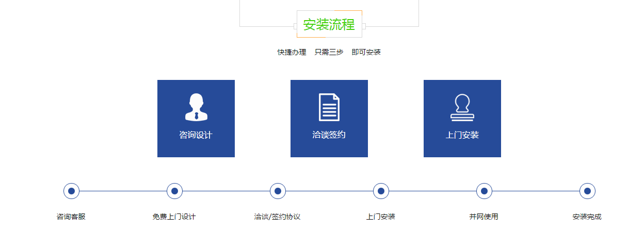Click the 即可安装 subtitle text
The width and height of the screenshot is (644, 231).
pos(366,52)
